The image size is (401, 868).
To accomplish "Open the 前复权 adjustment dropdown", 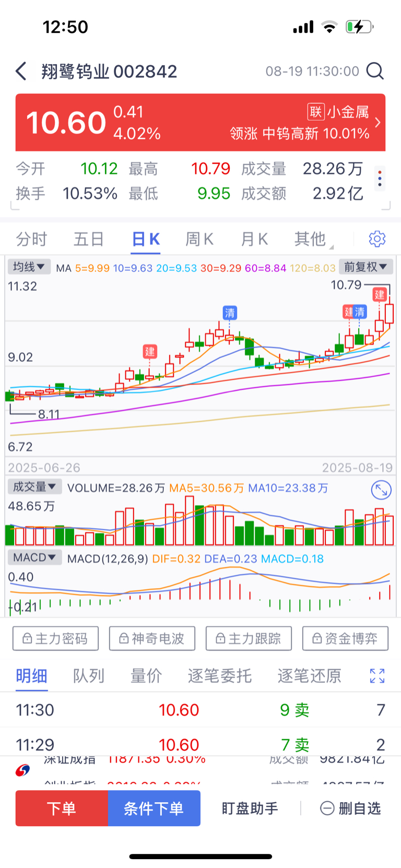I will [365, 267].
